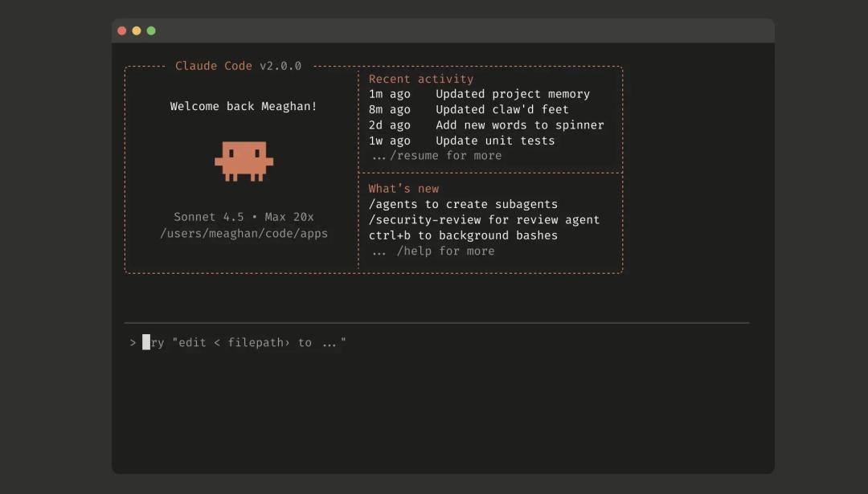Screen dimensions: 868x494
Task: Click the /users/meaghan/code/apps path
Action: pyautogui.click(x=244, y=234)
